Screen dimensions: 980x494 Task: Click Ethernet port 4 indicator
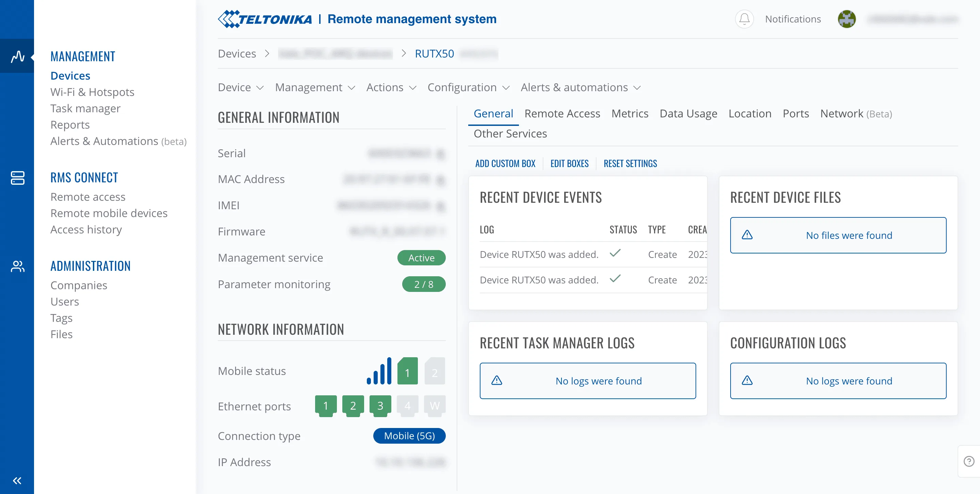[x=407, y=406]
